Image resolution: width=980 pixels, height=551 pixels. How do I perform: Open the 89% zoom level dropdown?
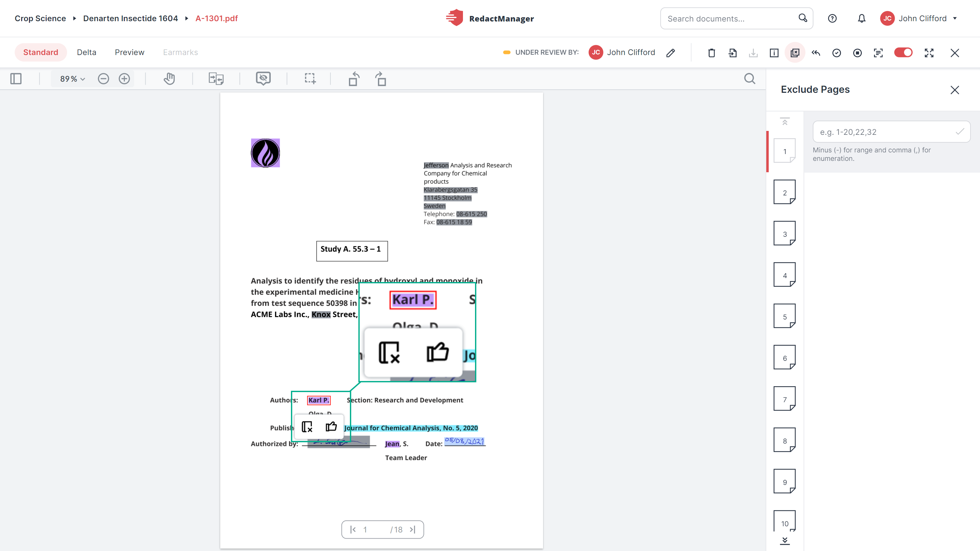[x=72, y=79]
